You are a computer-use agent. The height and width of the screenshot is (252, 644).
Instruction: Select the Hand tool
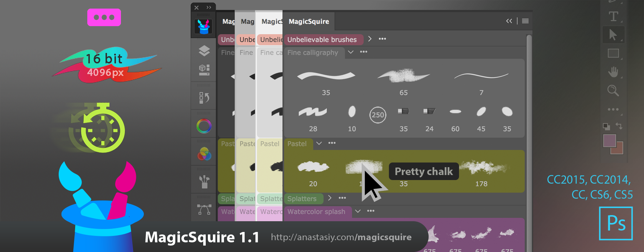click(x=613, y=72)
